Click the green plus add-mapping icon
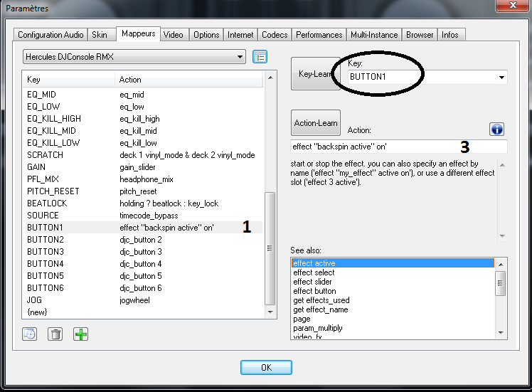The image size is (532, 392). [x=81, y=334]
